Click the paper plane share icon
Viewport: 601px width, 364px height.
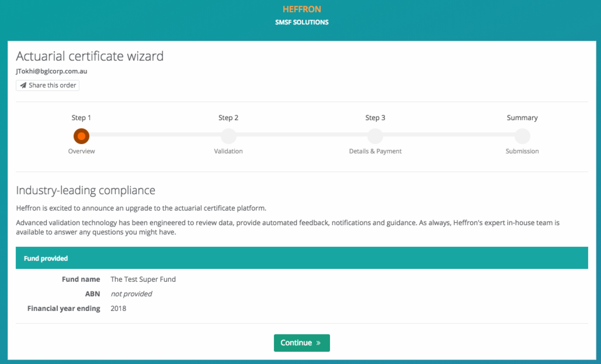[x=23, y=85]
